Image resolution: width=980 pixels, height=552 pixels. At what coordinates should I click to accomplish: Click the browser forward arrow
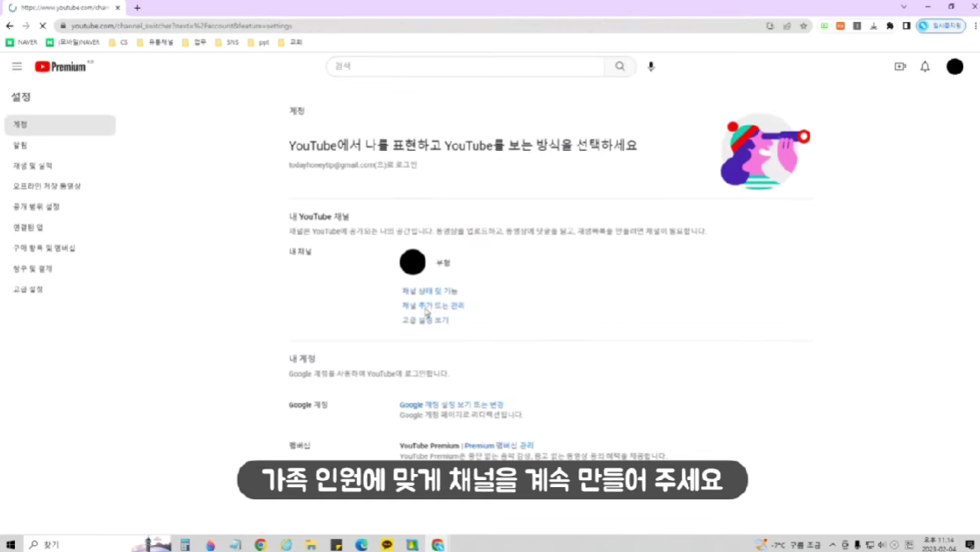(25, 25)
